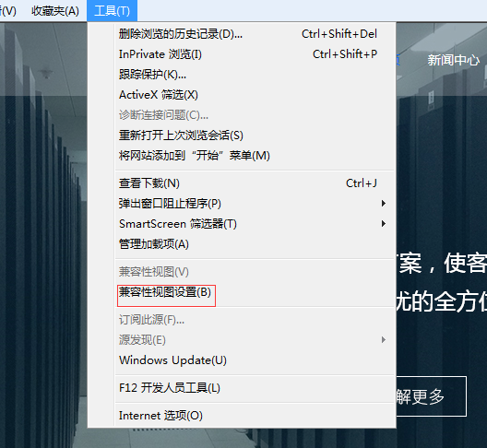Visit the 新闻中心 page link

(454, 60)
